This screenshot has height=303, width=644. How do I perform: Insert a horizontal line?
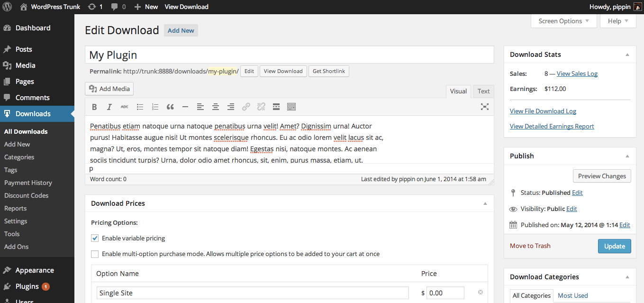click(x=185, y=107)
